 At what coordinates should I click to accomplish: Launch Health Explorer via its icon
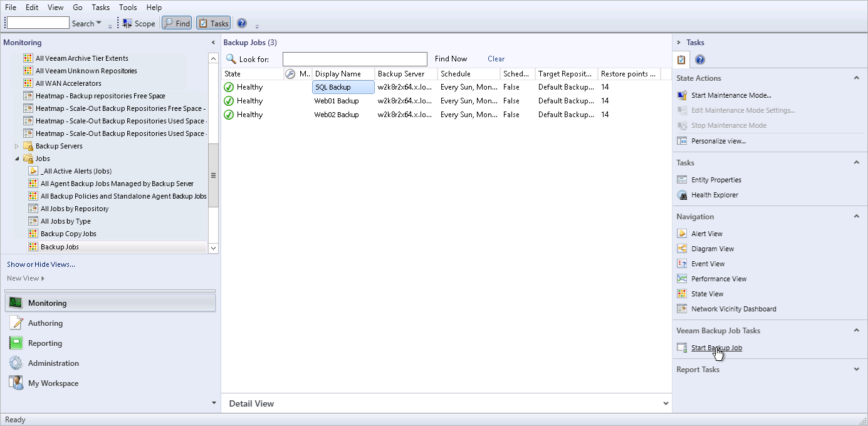pyautogui.click(x=682, y=195)
